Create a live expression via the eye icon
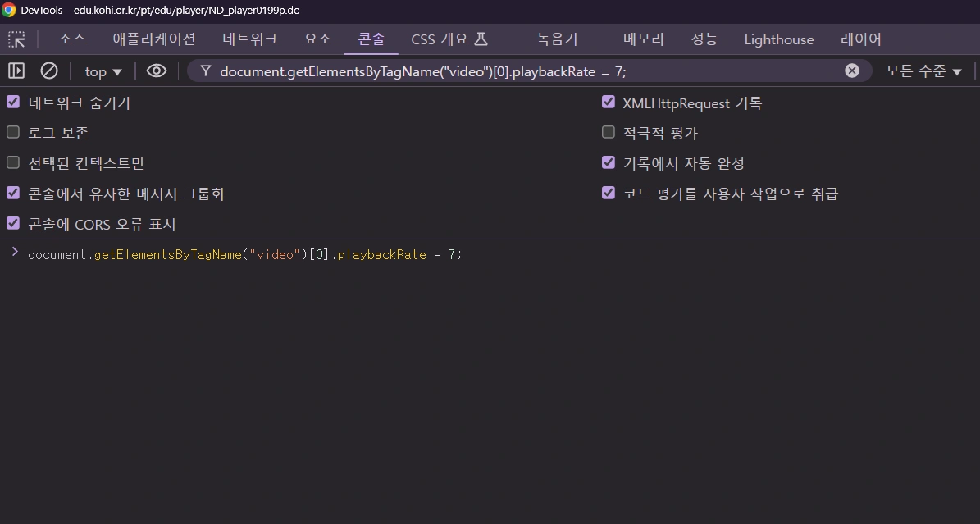Image resolution: width=980 pixels, height=524 pixels. (x=156, y=71)
